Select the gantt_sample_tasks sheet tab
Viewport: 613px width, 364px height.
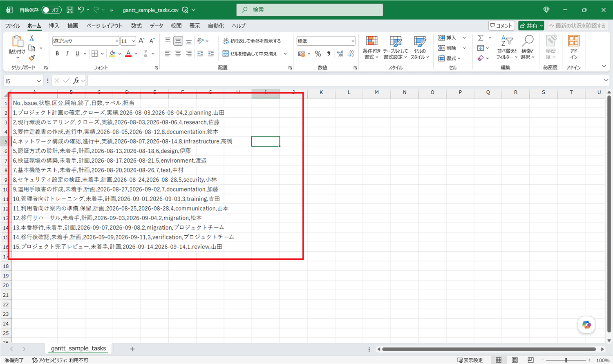(x=78, y=348)
